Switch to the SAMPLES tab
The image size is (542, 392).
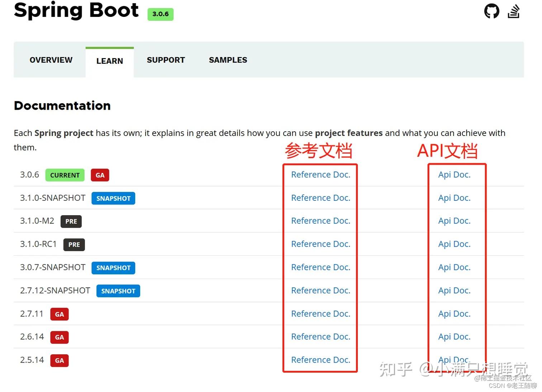coord(228,60)
